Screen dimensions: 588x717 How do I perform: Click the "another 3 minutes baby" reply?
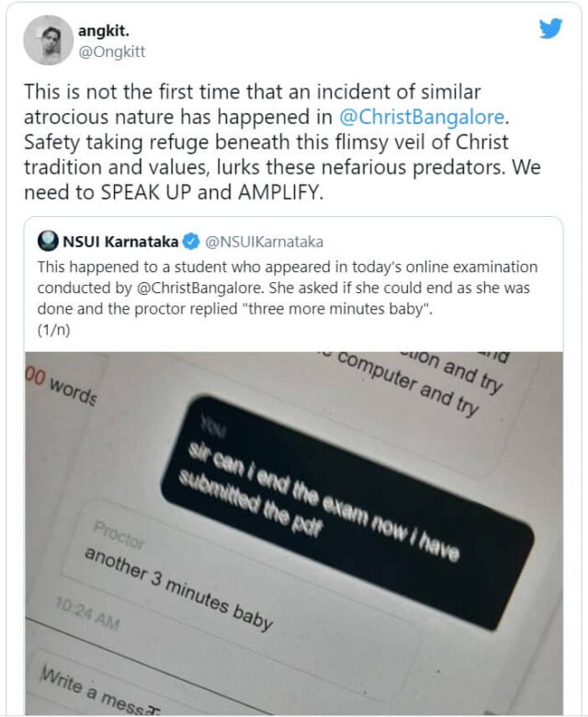[x=179, y=588]
